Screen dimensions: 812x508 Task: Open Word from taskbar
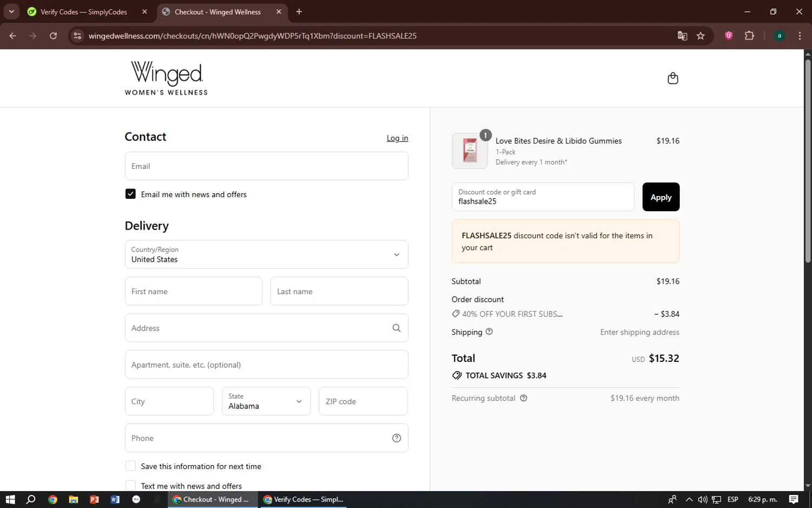click(115, 499)
